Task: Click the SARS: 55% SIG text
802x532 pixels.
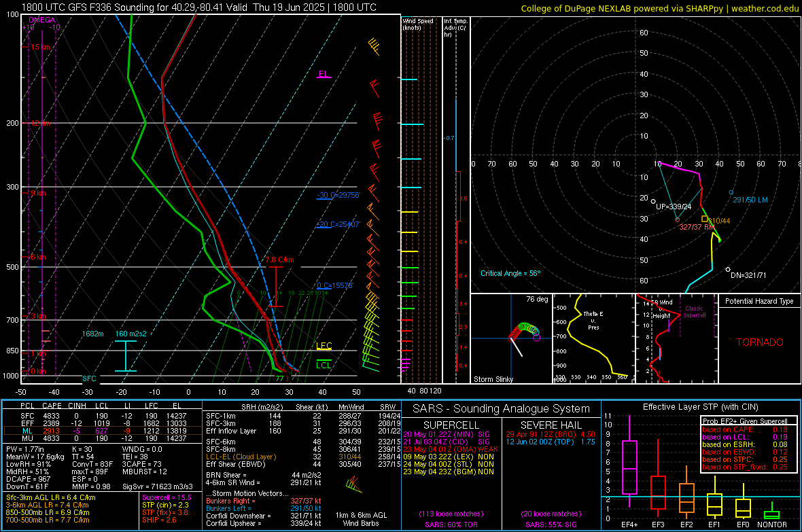Action: pos(551,525)
